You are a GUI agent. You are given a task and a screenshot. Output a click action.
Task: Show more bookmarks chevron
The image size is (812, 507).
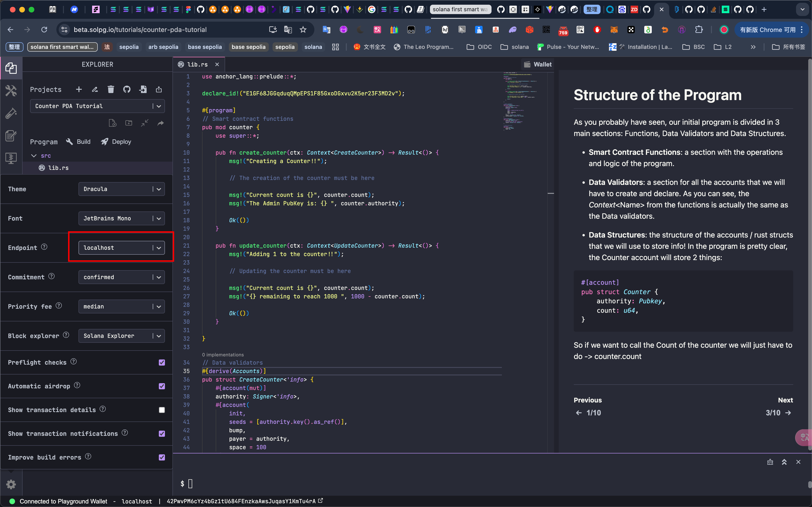coord(753,47)
